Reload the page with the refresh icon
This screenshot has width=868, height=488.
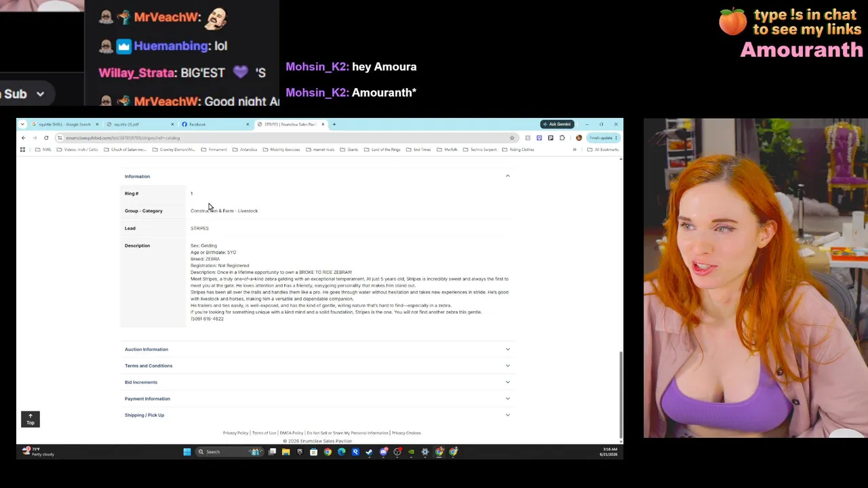coord(46,138)
